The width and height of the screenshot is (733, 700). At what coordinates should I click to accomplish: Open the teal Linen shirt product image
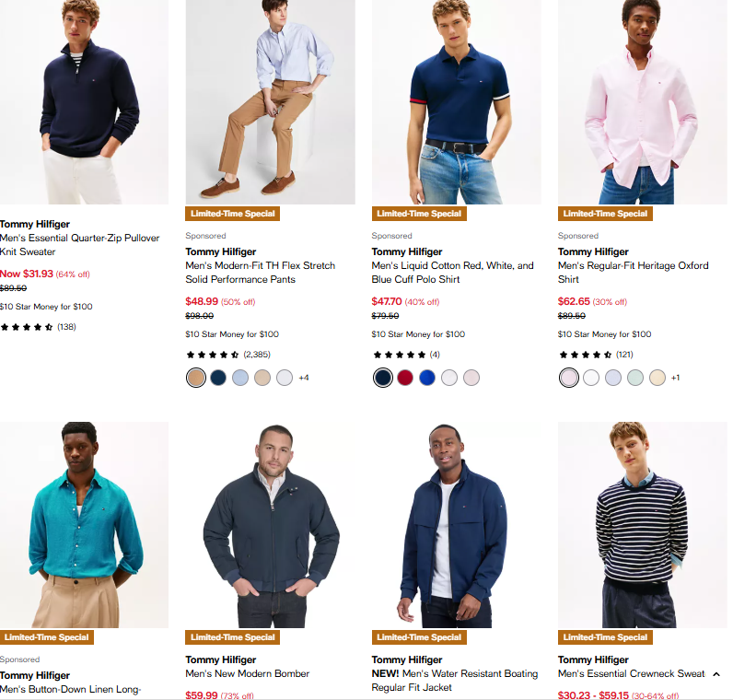(x=84, y=525)
